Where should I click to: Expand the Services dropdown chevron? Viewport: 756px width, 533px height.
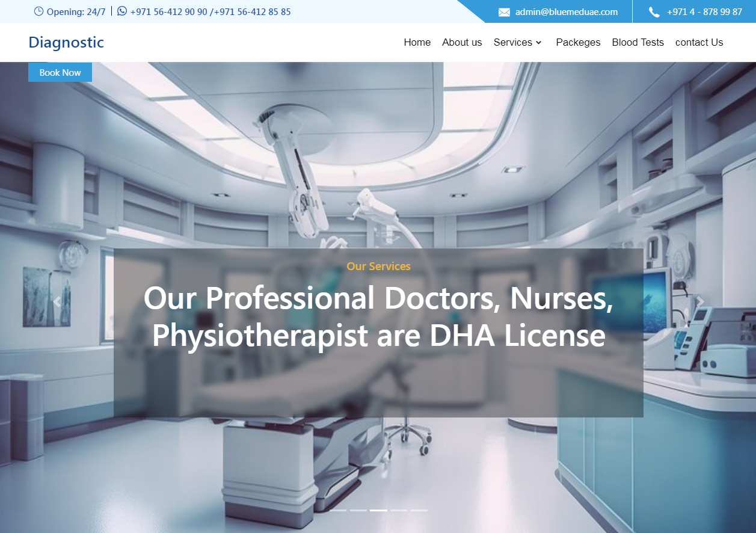(539, 43)
